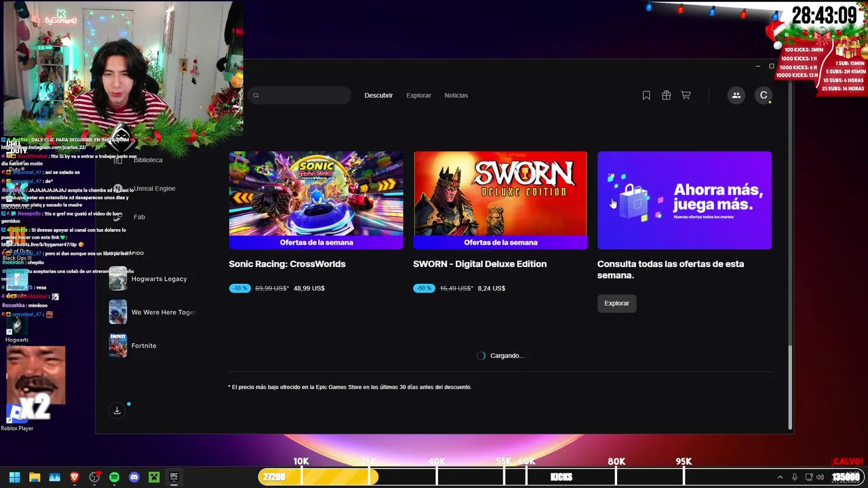Expand the system tray hidden icons chevron
This screenshot has width=868, height=488.
pyautogui.click(x=780, y=477)
